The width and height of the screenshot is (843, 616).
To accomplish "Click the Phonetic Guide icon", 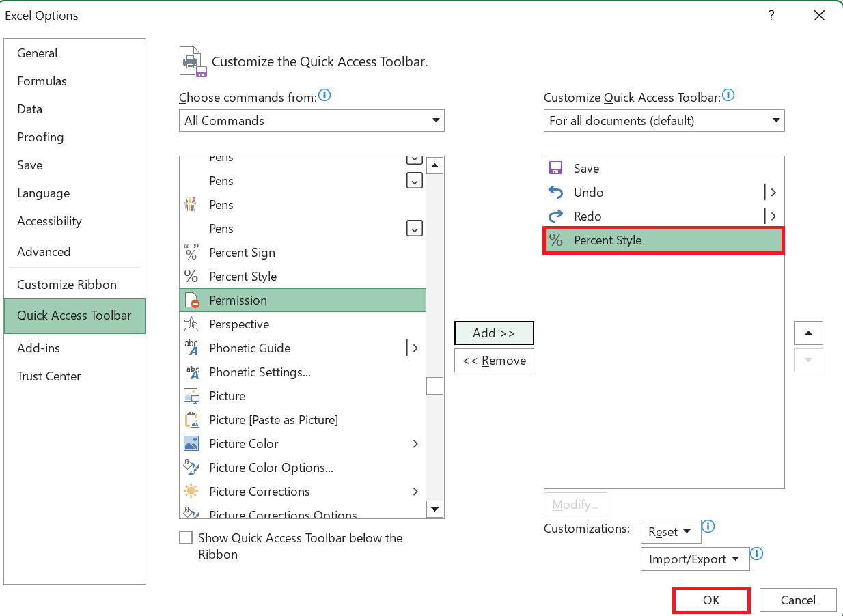I will pyautogui.click(x=191, y=348).
